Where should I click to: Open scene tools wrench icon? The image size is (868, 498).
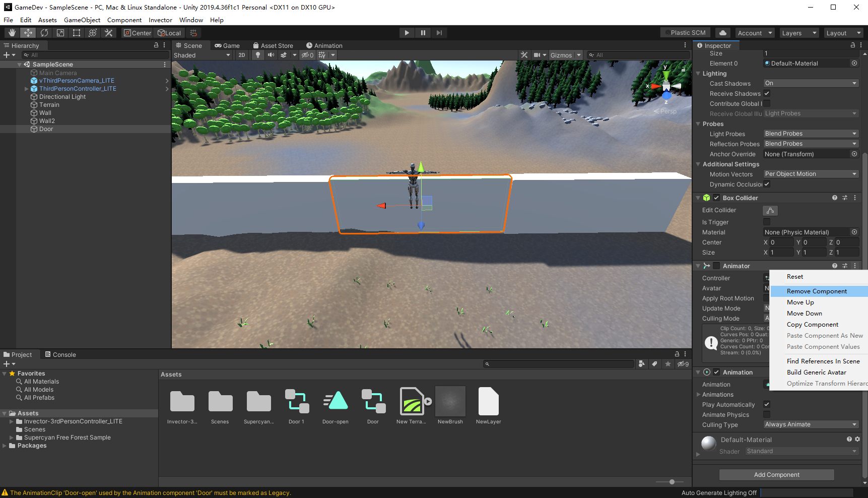click(524, 55)
